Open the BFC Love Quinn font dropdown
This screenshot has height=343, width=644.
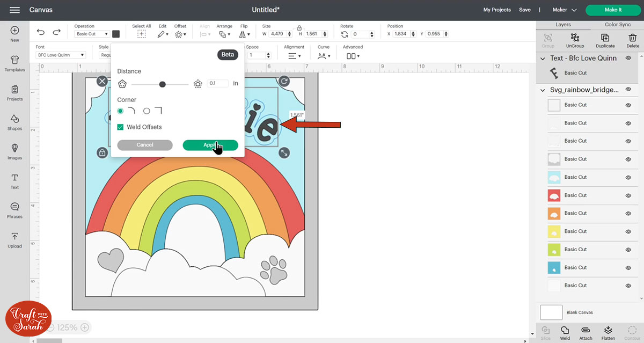tap(61, 55)
